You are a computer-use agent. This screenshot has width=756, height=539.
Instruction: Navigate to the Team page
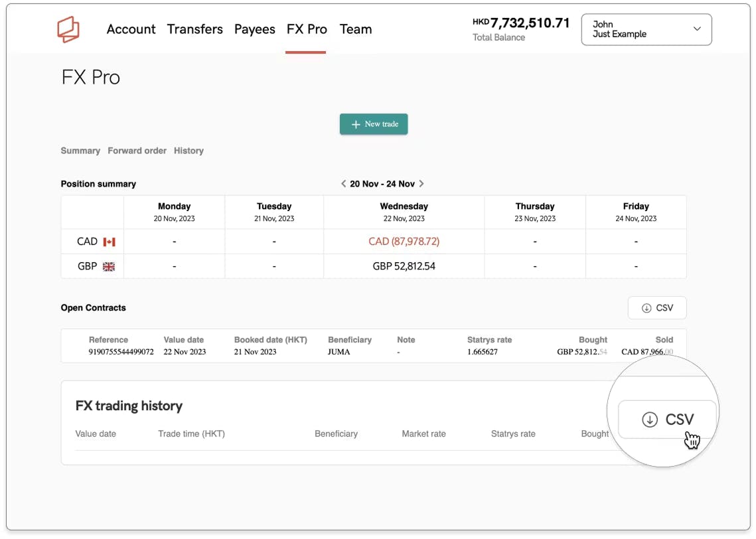(x=356, y=29)
